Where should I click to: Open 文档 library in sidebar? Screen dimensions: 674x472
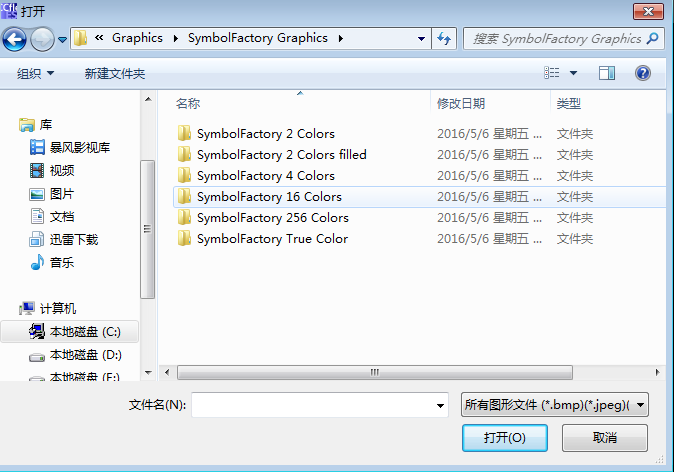coord(62,217)
